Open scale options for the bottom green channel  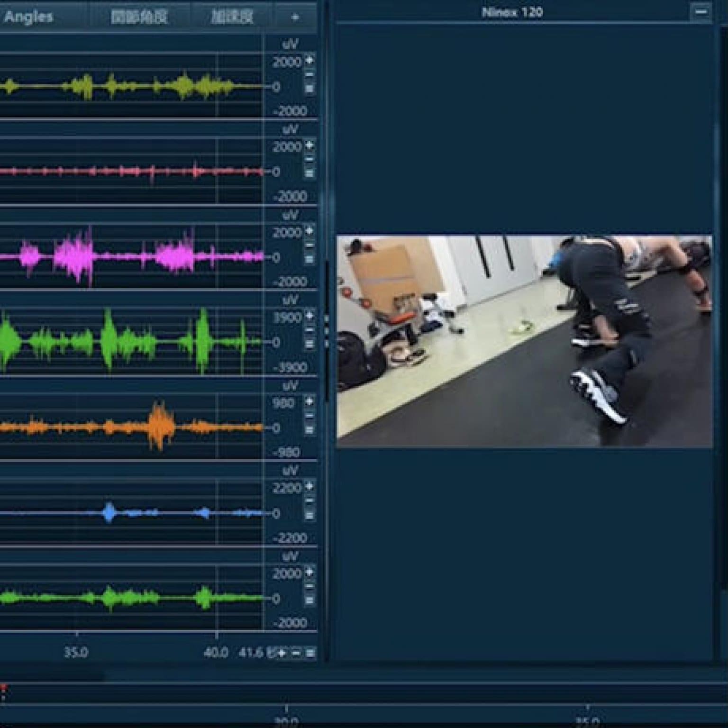point(309,600)
